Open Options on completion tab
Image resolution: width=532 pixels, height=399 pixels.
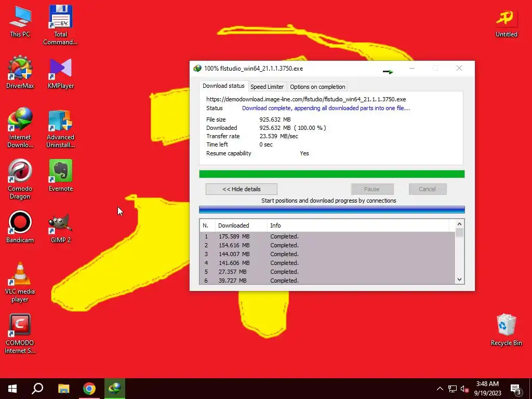click(x=317, y=87)
